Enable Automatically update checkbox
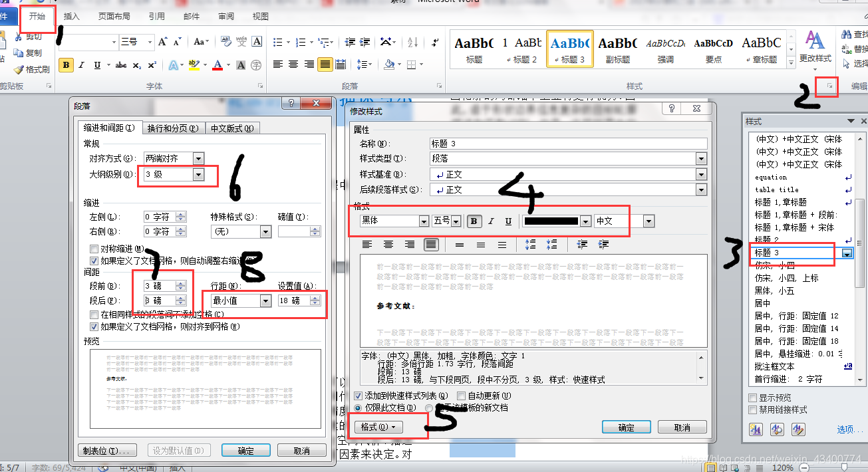868x472 pixels. point(461,396)
